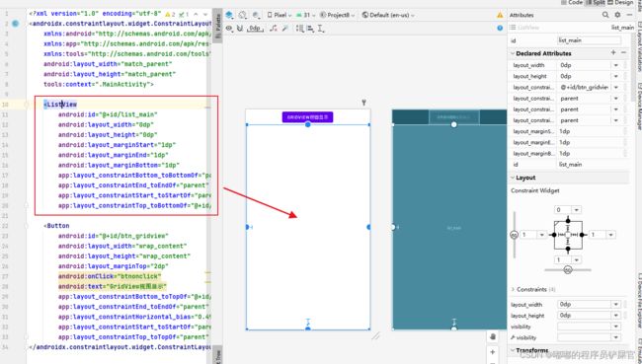This screenshot has height=364, width=642.
Task: Open the Select Design Surface layers dropdown
Action: [229, 15]
